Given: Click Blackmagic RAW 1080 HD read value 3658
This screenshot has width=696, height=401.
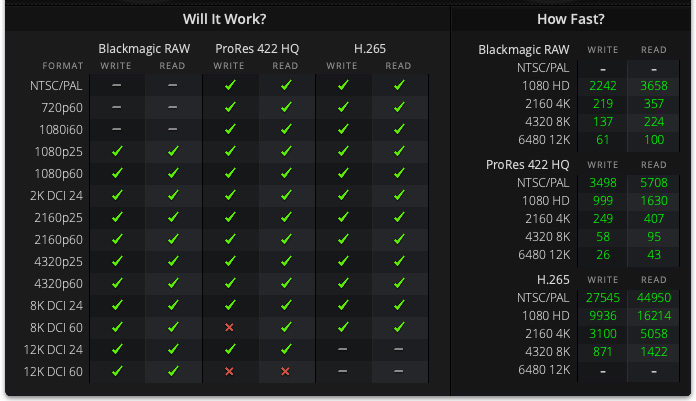Looking at the screenshot, I should (654, 86).
